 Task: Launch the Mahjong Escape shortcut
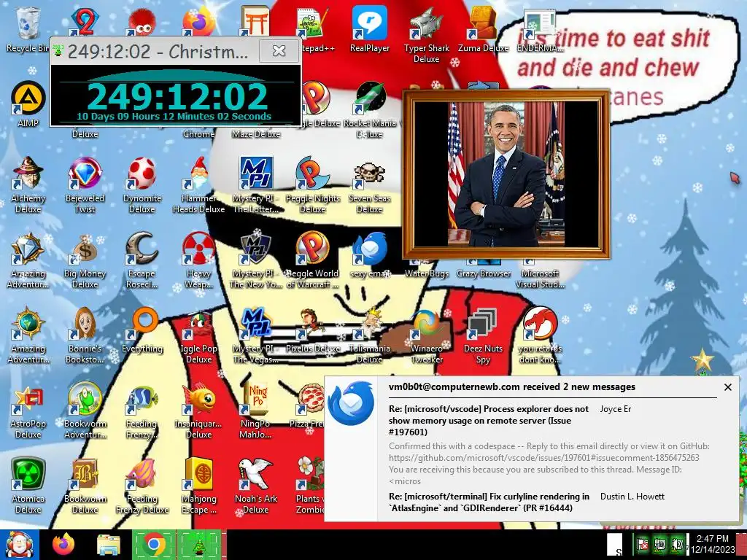[198, 486]
